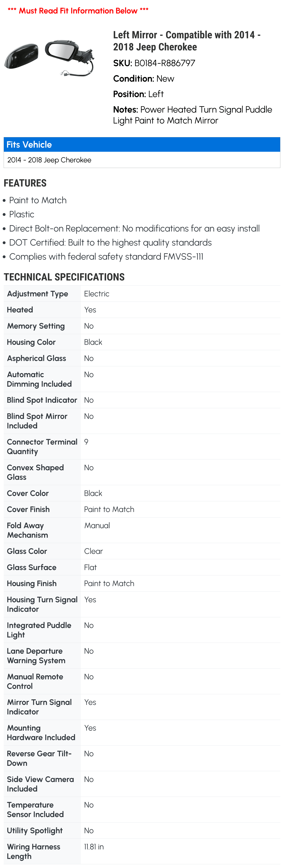Click the FMVSS-111 compliance bullet
This screenshot has height=868, width=284.
(x=106, y=257)
